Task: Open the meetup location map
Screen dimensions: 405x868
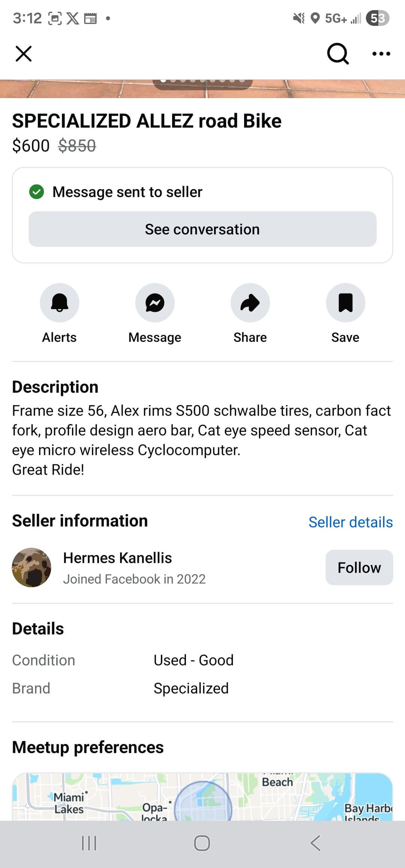Action: click(202, 796)
